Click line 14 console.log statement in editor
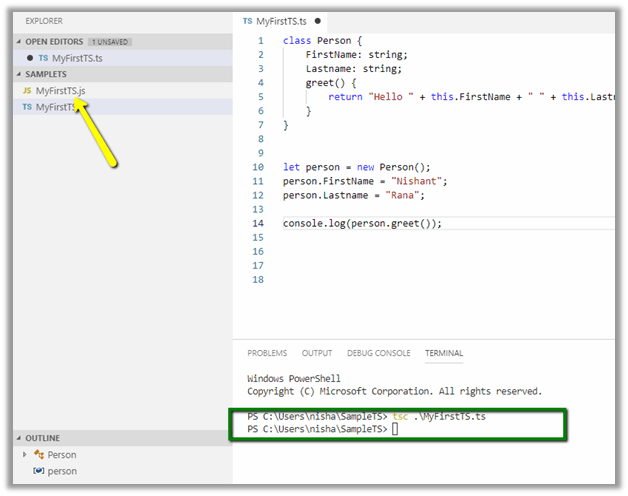The height and width of the screenshot is (496, 628). [362, 223]
